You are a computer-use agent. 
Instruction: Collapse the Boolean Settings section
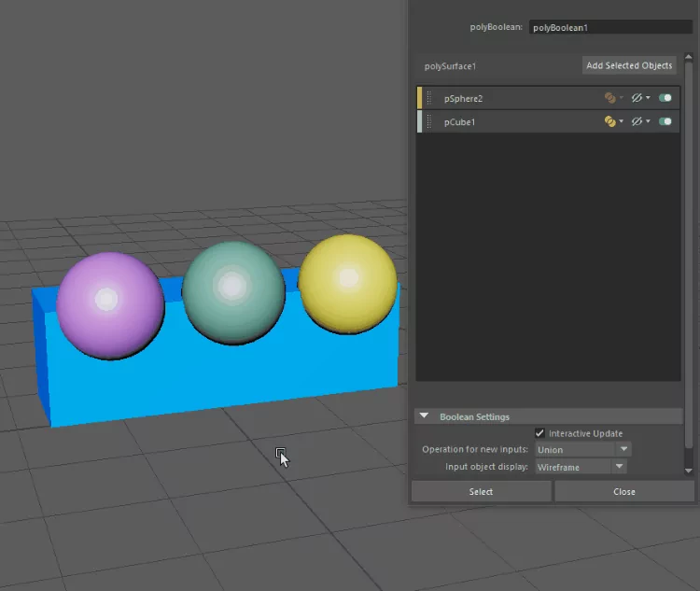pos(424,416)
